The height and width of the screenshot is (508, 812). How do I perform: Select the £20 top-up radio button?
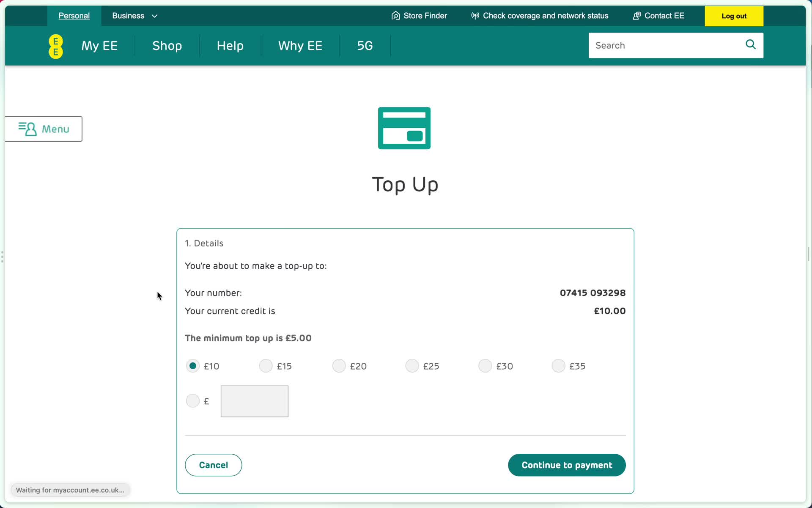coord(338,366)
